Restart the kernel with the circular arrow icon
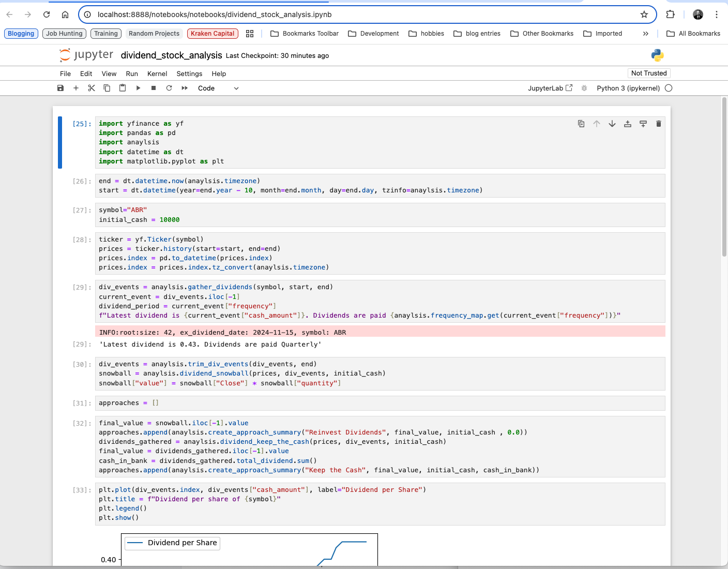The width and height of the screenshot is (728, 569). pos(169,88)
